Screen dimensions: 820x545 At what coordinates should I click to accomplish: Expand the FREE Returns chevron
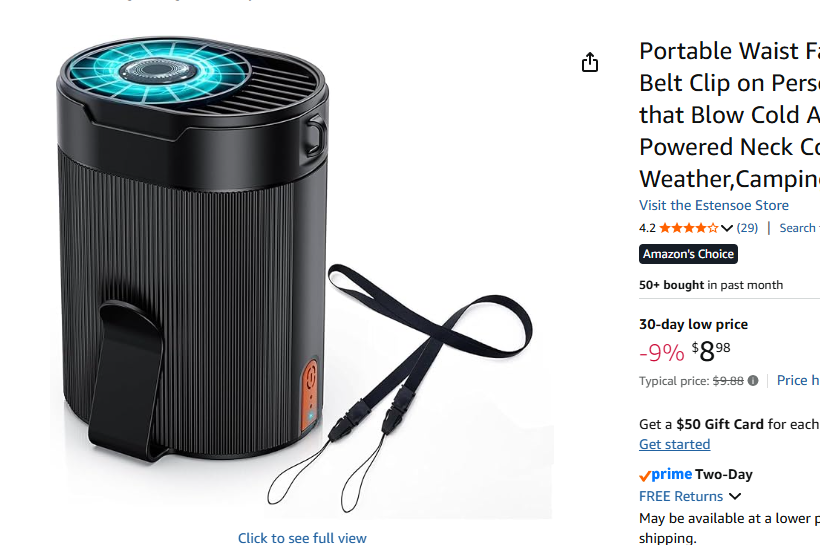(x=735, y=496)
